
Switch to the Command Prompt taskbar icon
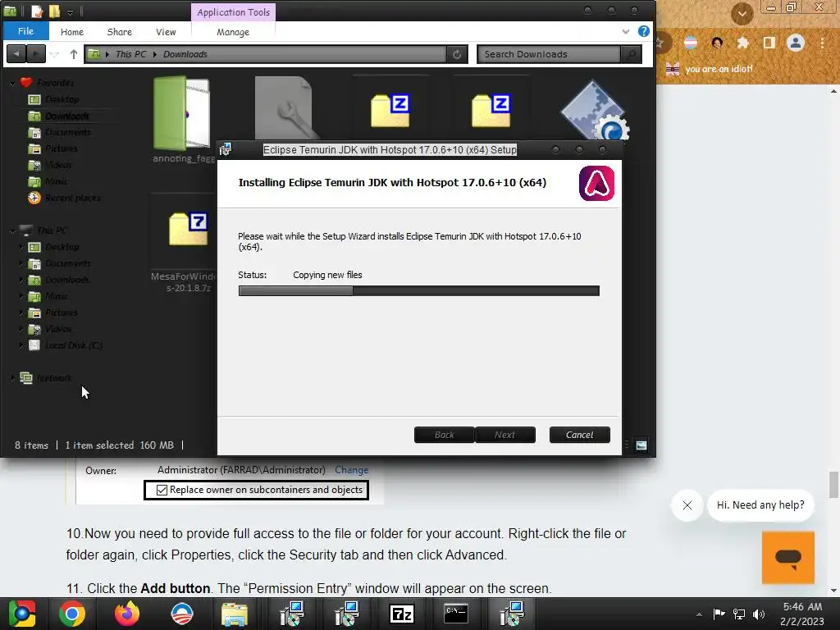456,614
